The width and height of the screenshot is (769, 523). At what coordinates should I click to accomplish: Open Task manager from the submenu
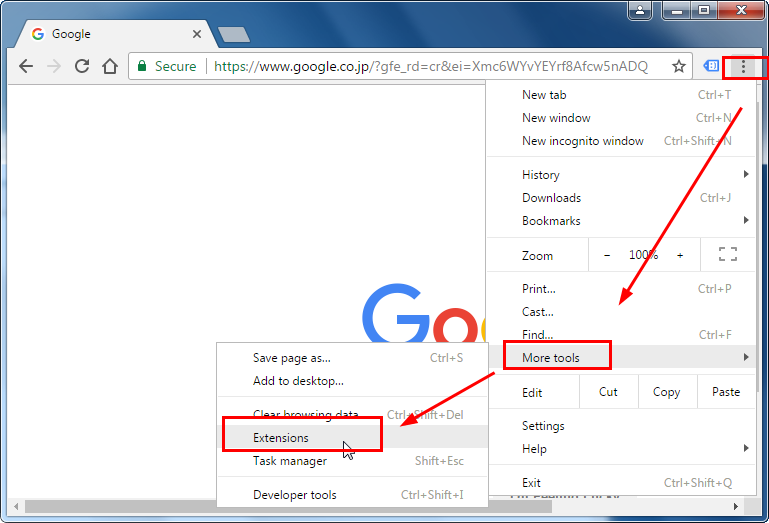pos(352,460)
